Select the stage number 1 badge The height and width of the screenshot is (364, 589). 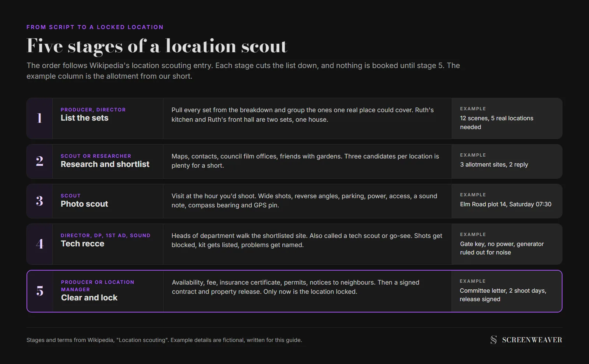(39, 118)
